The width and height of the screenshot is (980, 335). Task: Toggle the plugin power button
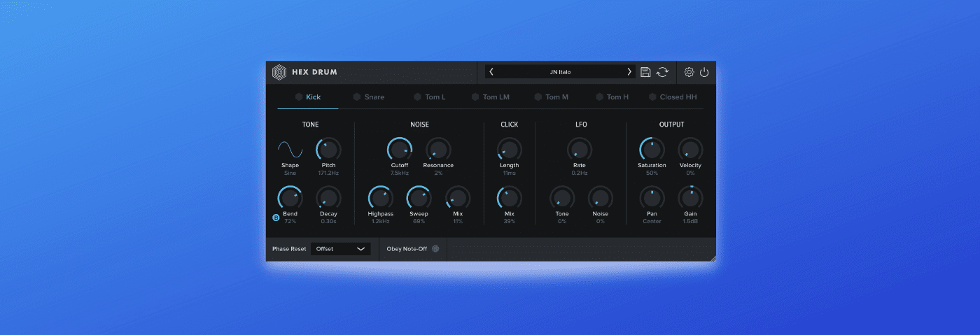tap(704, 72)
